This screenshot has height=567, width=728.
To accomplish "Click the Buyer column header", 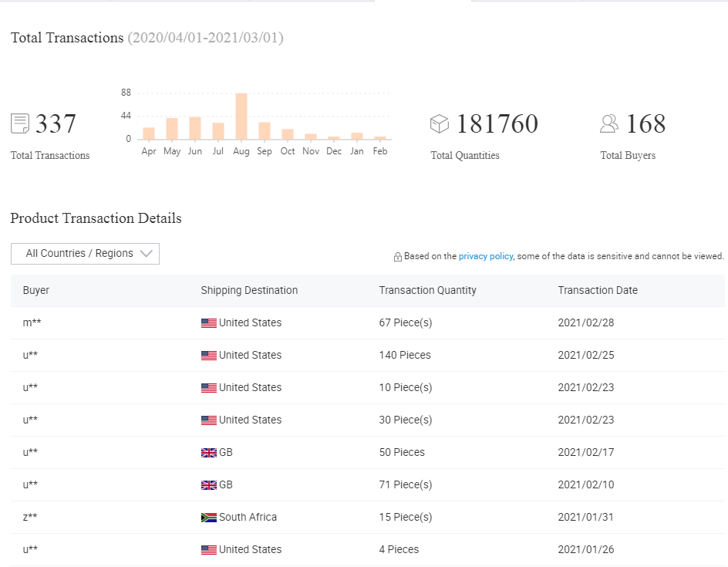I will (x=36, y=291).
